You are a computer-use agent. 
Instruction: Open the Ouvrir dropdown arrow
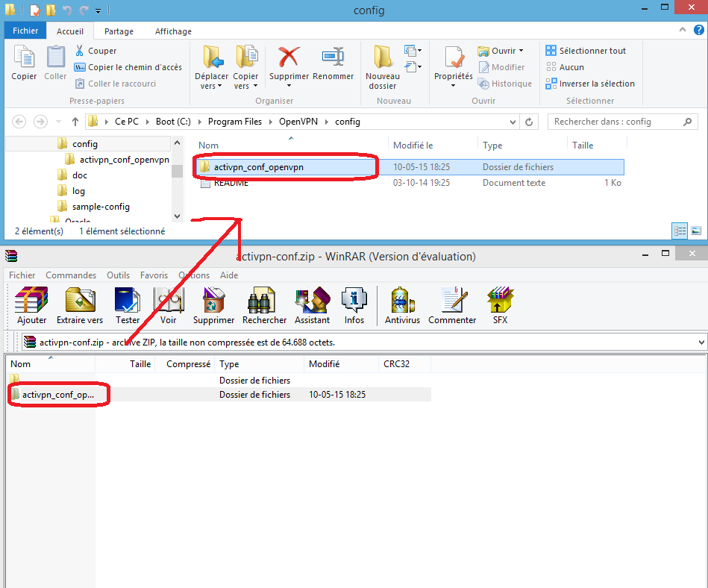(x=521, y=51)
